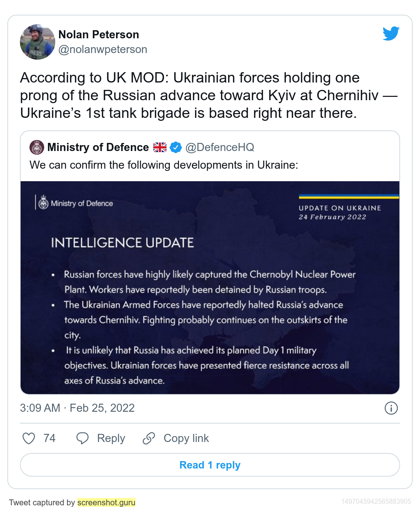Click the quoted tweet text
This screenshot has width=420, height=523.
click(x=164, y=165)
